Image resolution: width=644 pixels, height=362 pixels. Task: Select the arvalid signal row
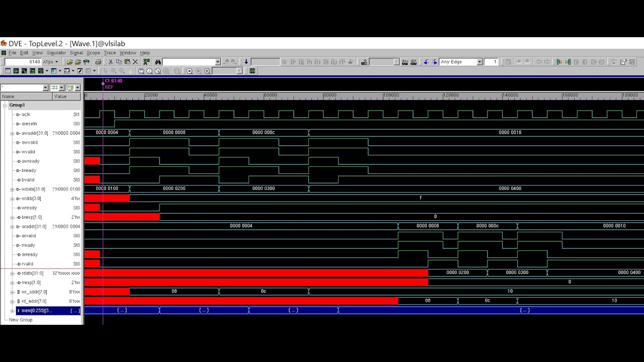tap(41, 236)
